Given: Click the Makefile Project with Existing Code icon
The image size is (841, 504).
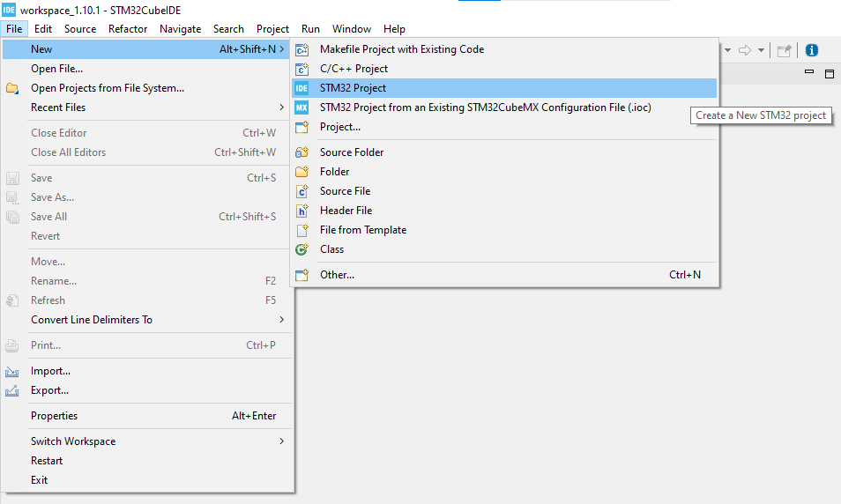Looking at the screenshot, I should coord(302,49).
